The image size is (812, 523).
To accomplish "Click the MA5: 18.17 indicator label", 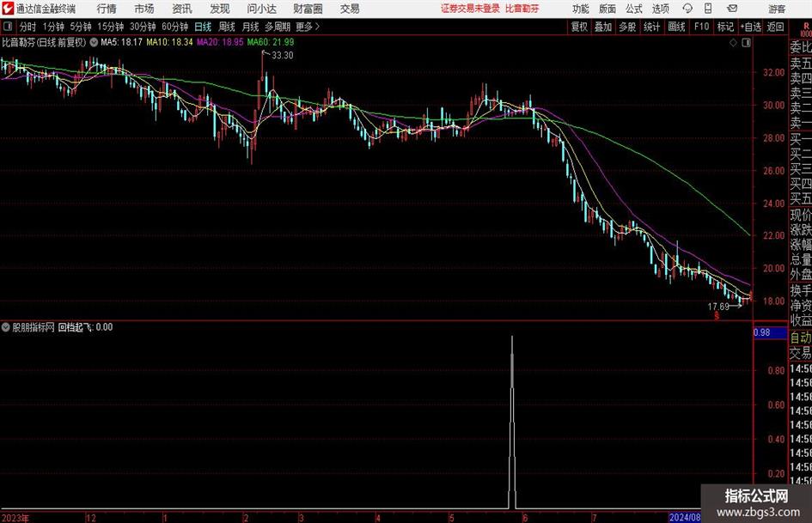I will 121,42.
